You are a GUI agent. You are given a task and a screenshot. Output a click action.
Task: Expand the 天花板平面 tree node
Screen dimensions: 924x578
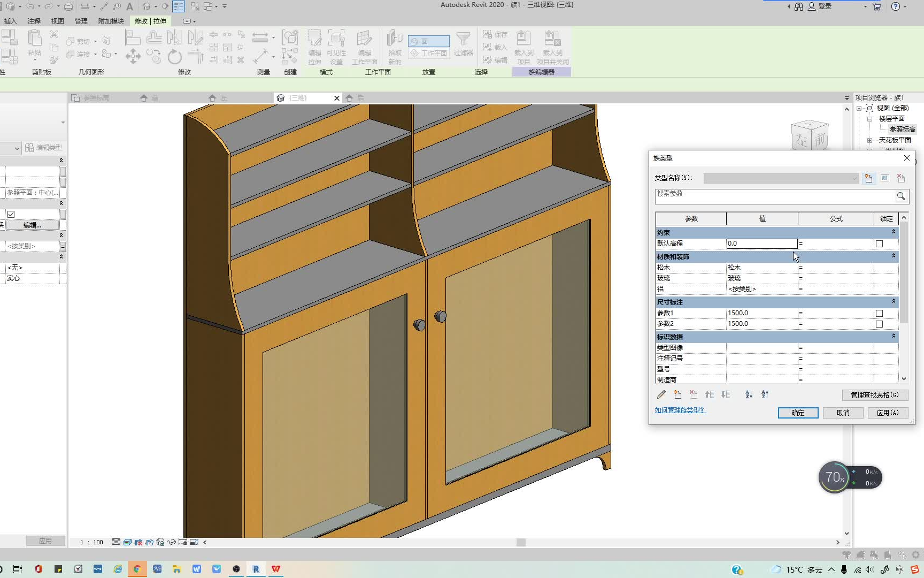[869, 140]
